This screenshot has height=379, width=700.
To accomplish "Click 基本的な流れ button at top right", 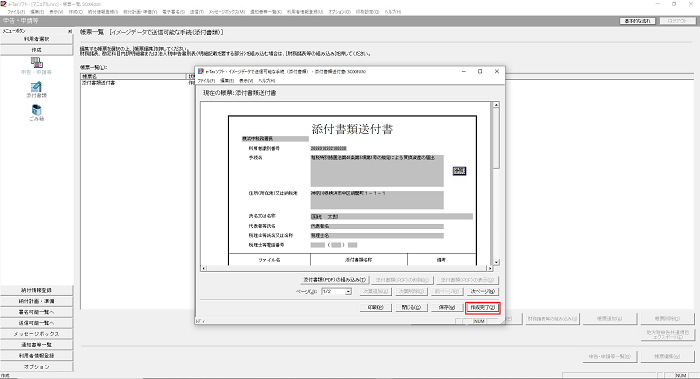I will (638, 21).
